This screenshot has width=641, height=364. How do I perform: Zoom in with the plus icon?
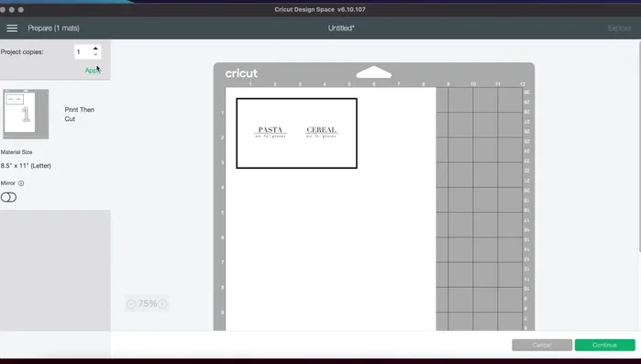(162, 304)
